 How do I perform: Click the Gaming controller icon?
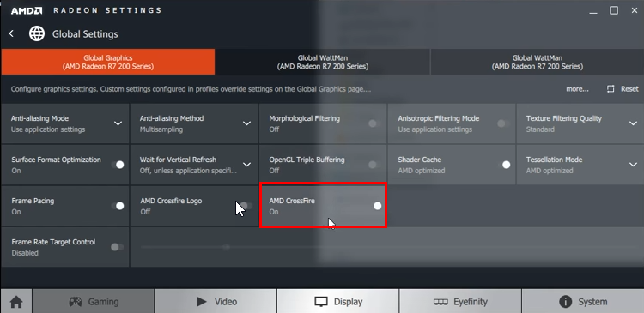coord(76,302)
